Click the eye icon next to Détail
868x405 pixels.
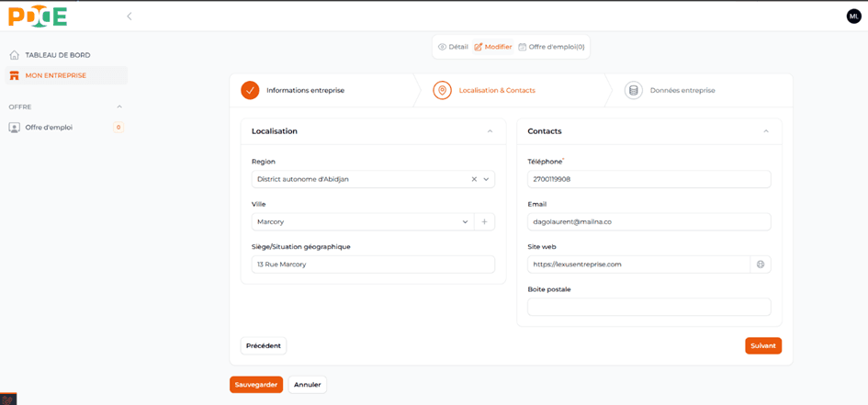click(x=442, y=47)
